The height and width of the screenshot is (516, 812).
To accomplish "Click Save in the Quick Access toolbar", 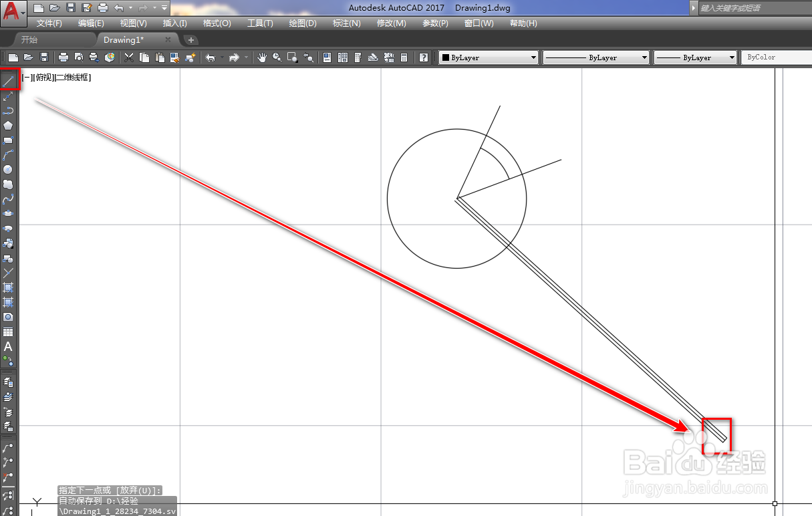I will [71, 8].
